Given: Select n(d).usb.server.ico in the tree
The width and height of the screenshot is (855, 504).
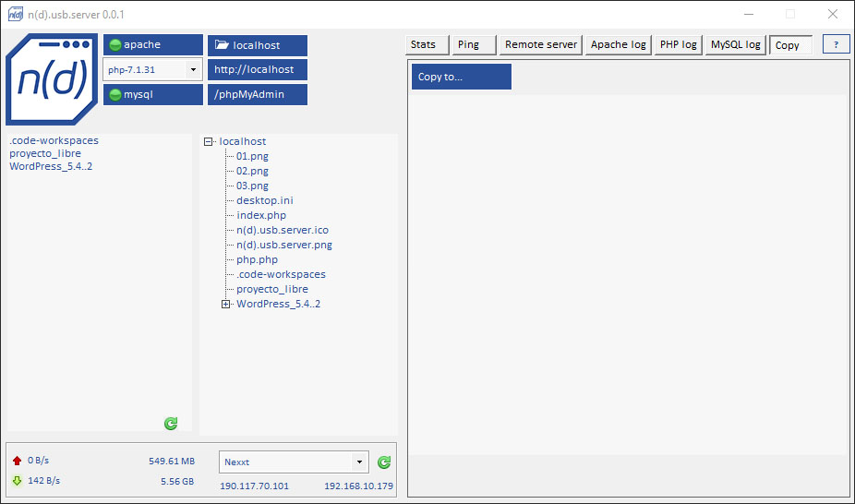Looking at the screenshot, I should pyautogui.click(x=283, y=230).
